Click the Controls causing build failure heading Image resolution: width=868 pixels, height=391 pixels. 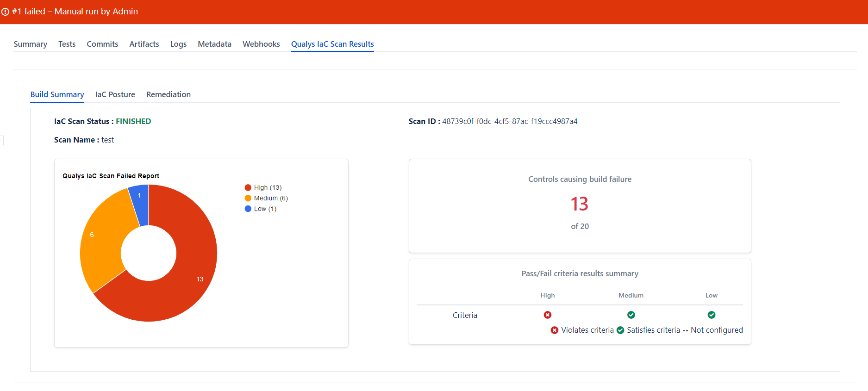click(x=580, y=179)
